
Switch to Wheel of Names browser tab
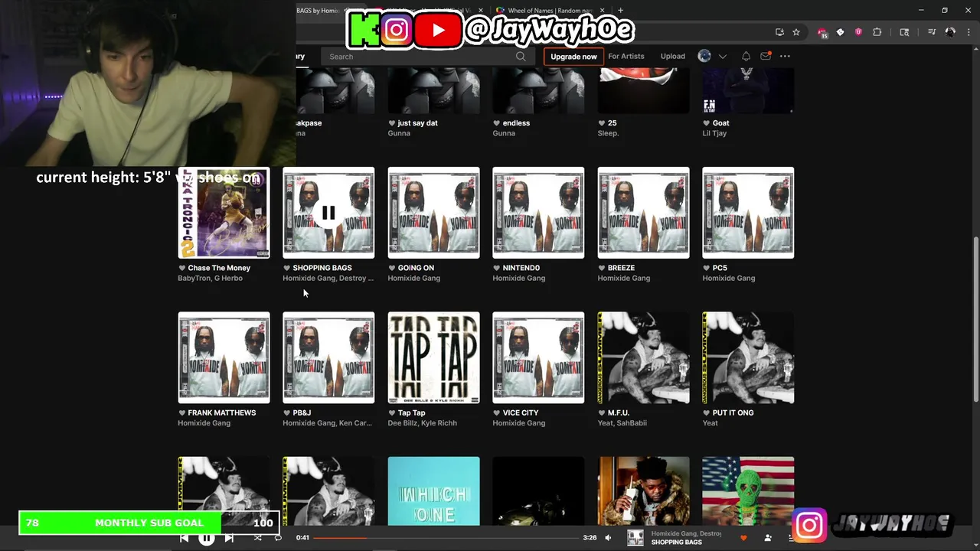[x=551, y=11]
